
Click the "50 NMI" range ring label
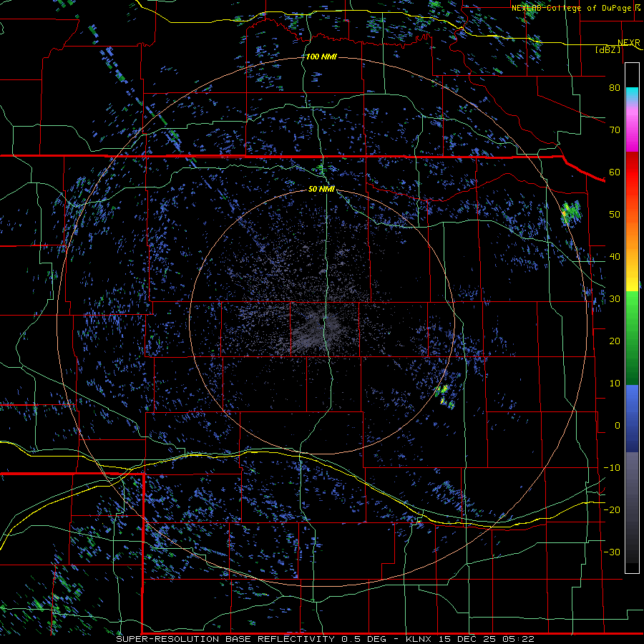point(321,189)
